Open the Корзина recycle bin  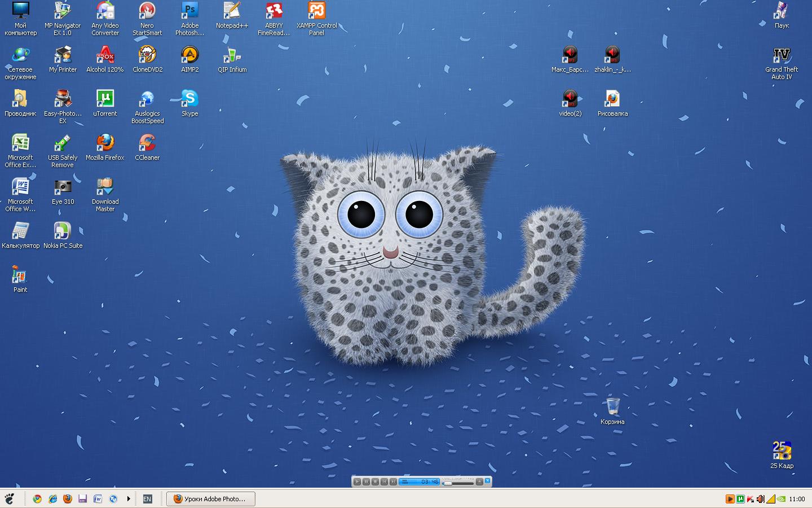click(x=612, y=406)
